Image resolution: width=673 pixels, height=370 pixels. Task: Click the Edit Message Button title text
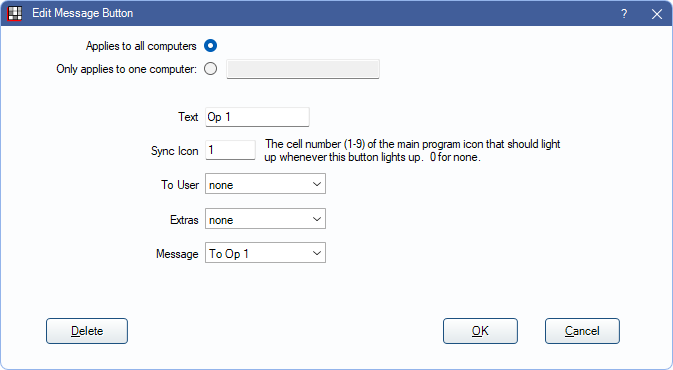click(83, 13)
